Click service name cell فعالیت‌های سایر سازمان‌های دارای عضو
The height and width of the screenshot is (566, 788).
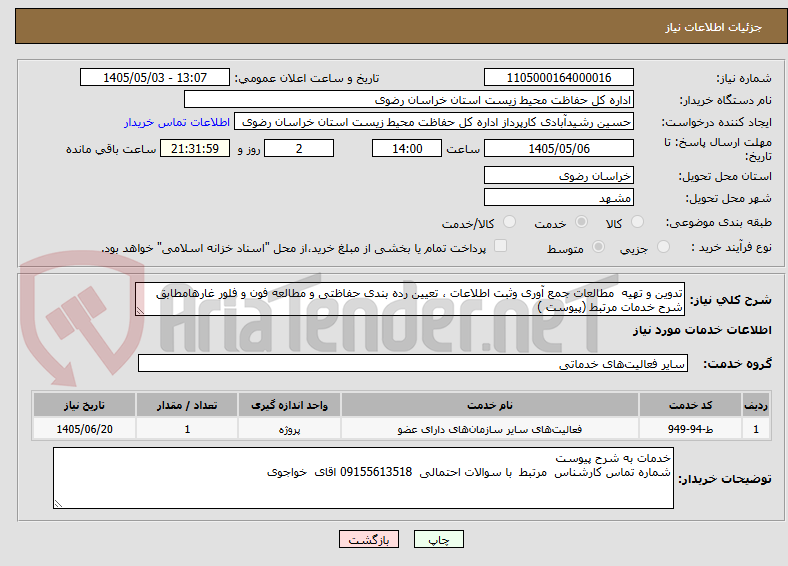[489, 429]
